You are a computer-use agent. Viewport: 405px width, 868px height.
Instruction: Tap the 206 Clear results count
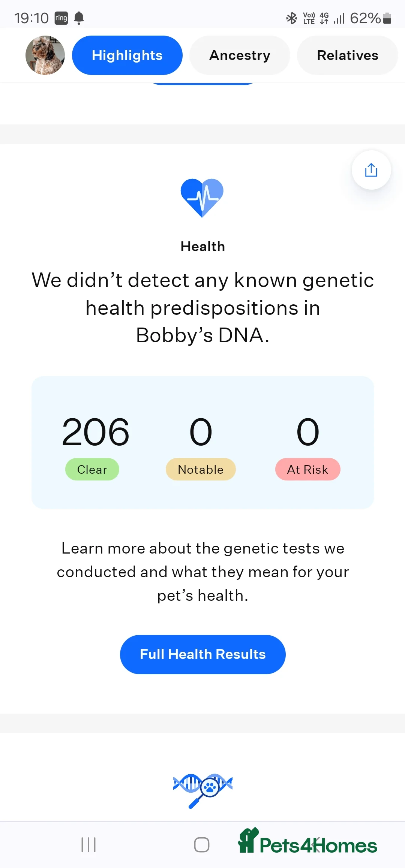[95, 432]
